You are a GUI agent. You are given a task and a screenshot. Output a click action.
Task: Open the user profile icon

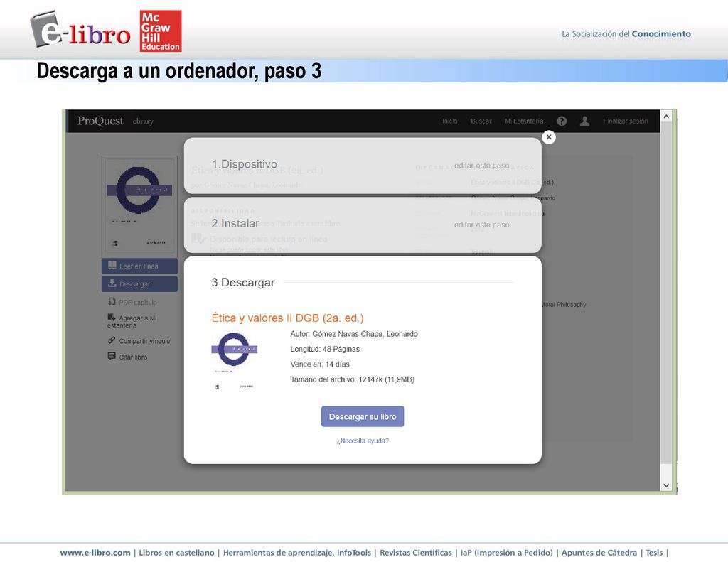click(584, 121)
